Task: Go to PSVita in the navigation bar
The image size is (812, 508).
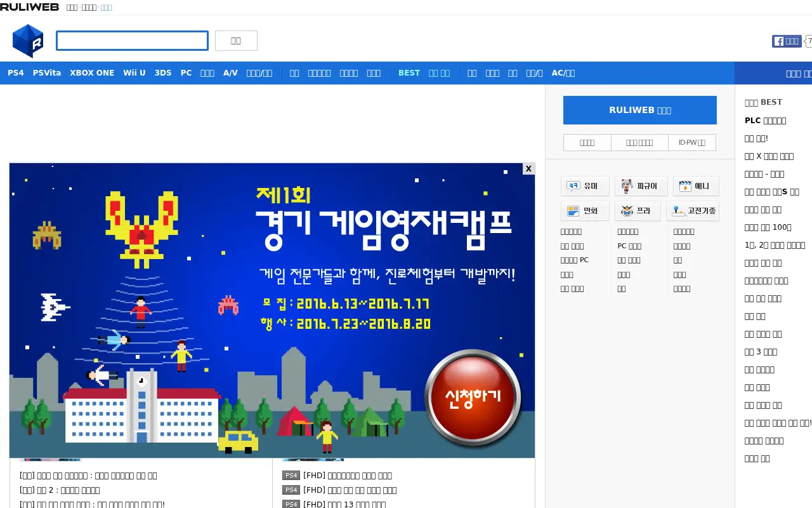Action: tap(47, 73)
